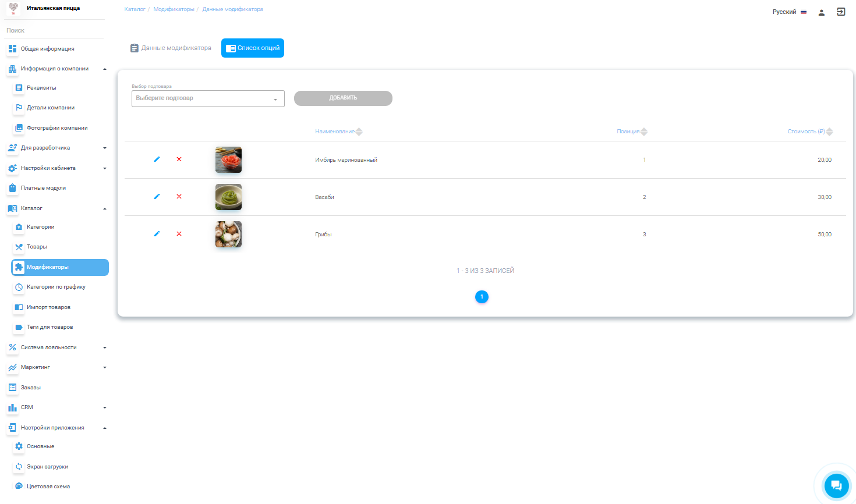Follow the Модификаторы breadcrumb link
The image size is (856, 504).
tap(174, 9)
